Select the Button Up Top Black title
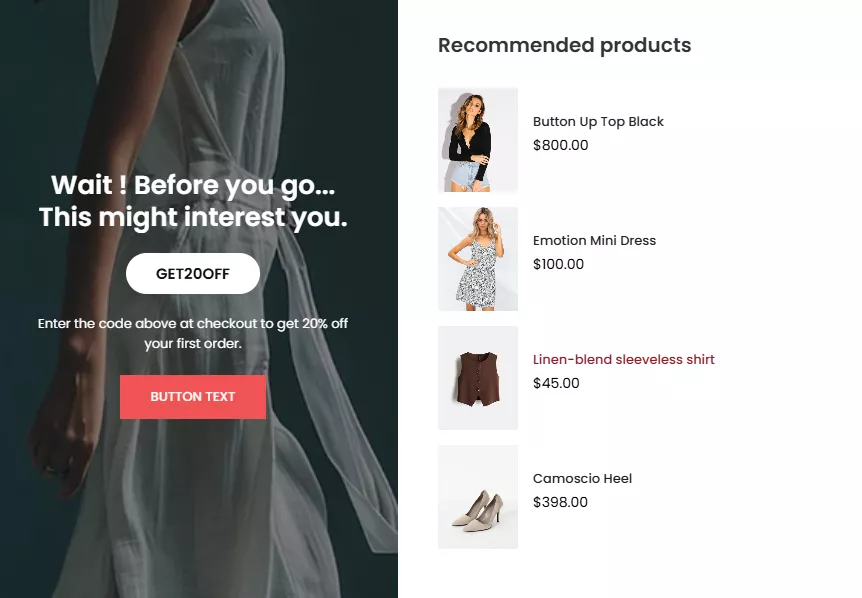 tap(598, 121)
